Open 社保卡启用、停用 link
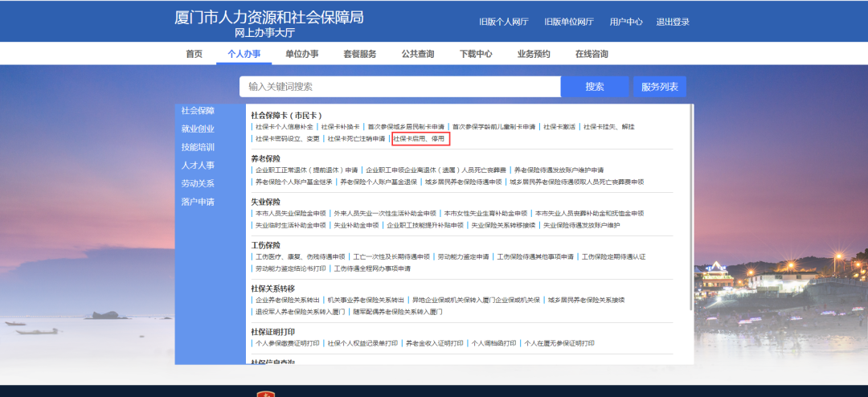Image resolution: width=868 pixels, height=397 pixels. 420,139
